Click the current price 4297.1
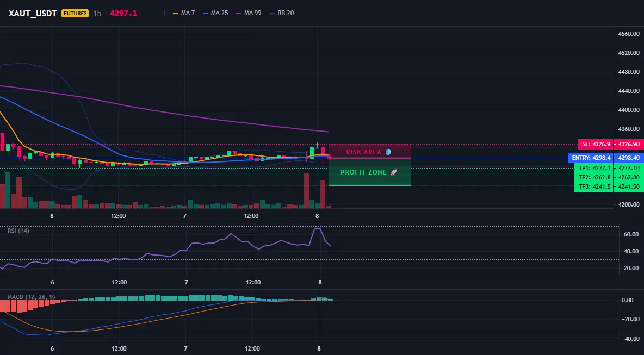 (123, 13)
